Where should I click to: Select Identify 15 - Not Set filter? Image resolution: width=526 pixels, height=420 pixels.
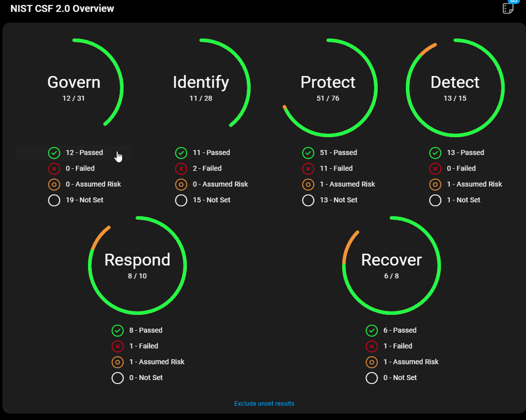coord(211,200)
